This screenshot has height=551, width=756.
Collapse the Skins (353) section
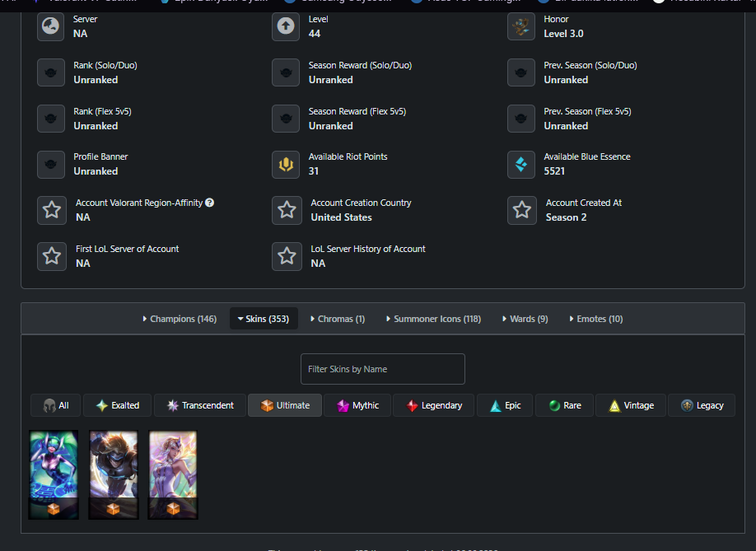point(264,319)
